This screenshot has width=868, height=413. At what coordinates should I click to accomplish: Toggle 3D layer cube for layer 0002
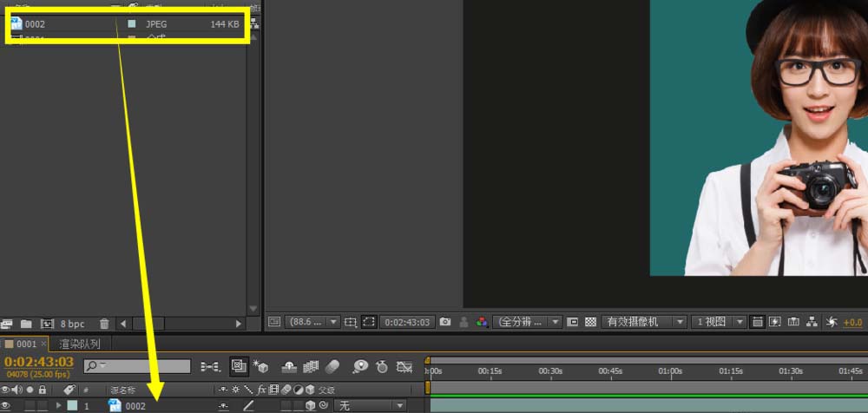(311, 406)
